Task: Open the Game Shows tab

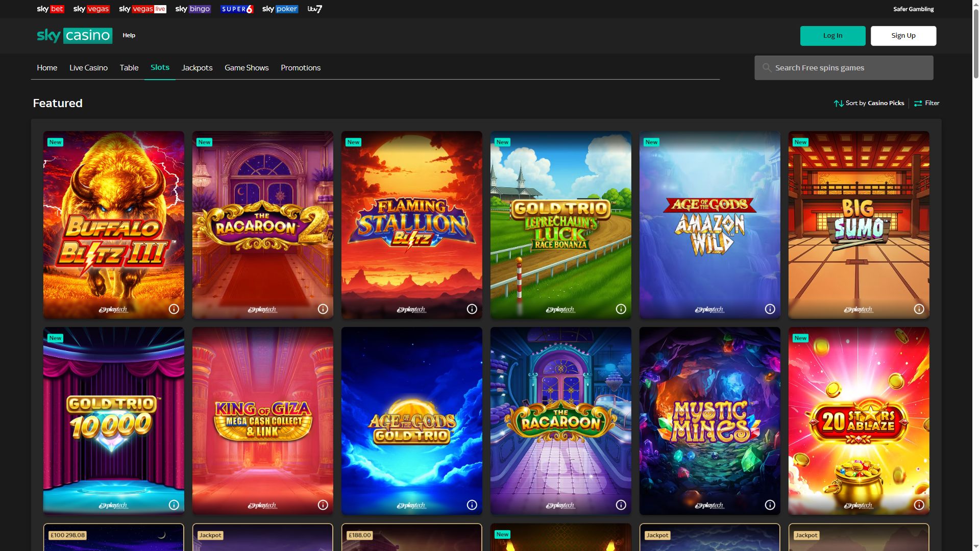Action: tap(247, 68)
